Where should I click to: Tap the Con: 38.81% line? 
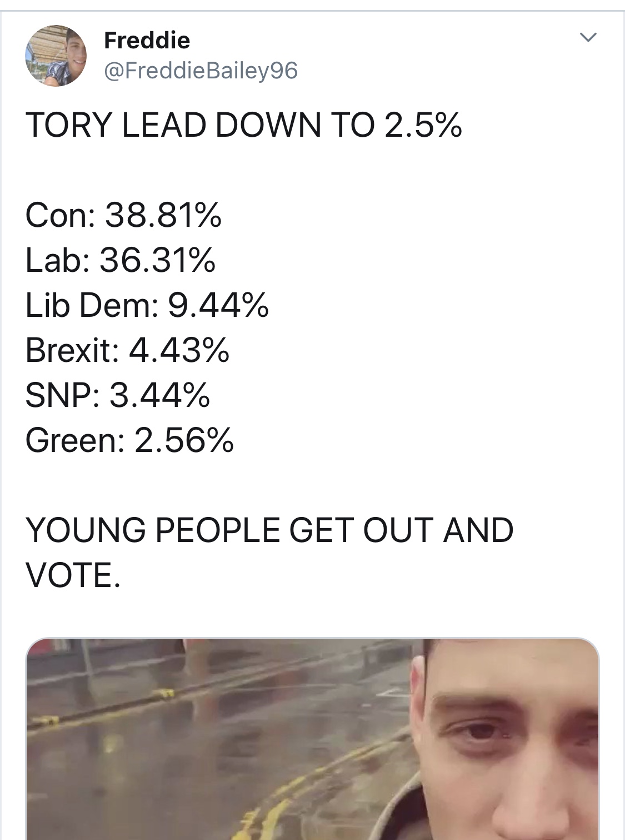(x=123, y=215)
